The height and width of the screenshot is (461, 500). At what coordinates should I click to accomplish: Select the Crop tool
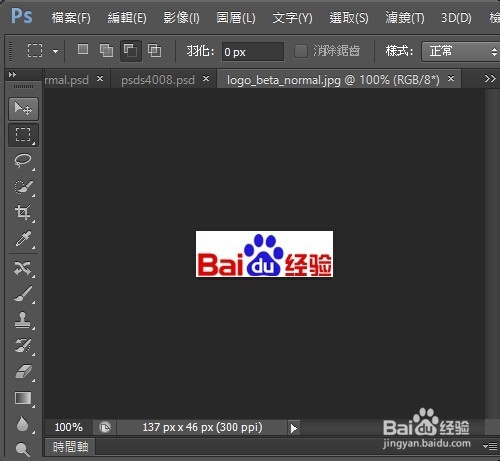click(x=23, y=212)
